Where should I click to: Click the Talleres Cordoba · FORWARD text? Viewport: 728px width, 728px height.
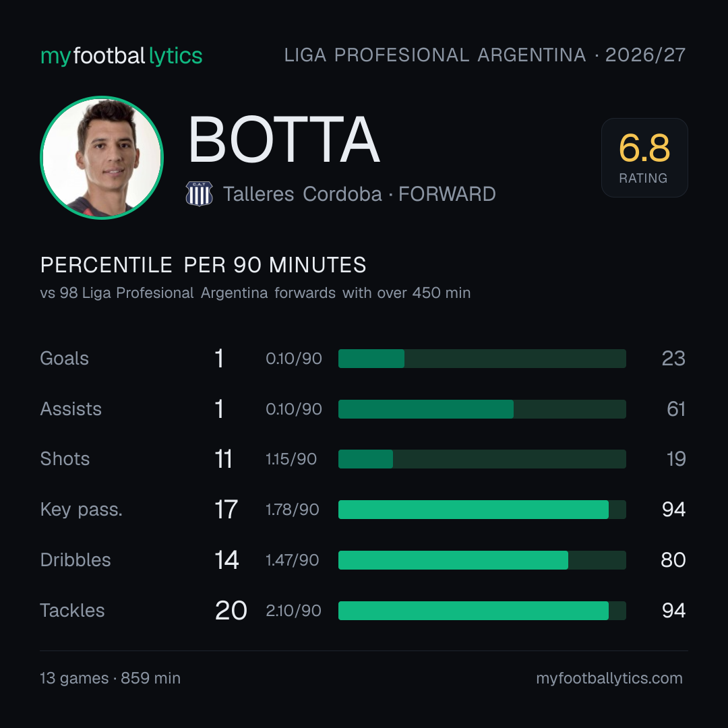[359, 194]
